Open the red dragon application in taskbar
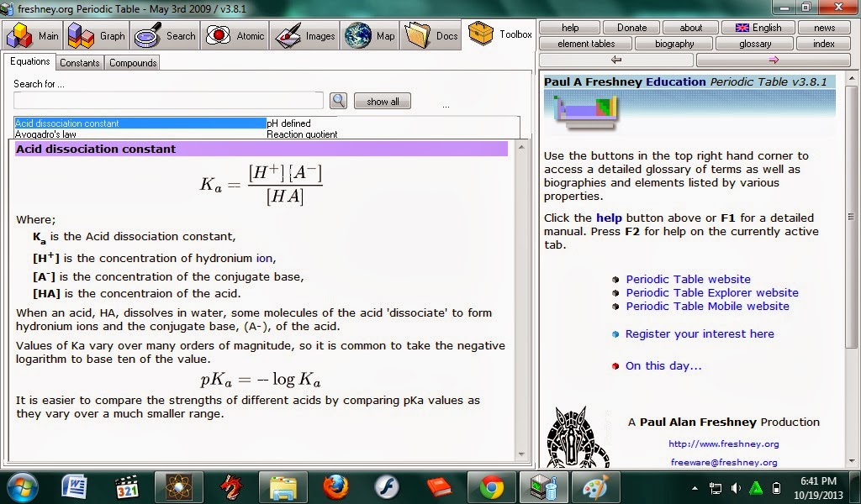 [230, 487]
